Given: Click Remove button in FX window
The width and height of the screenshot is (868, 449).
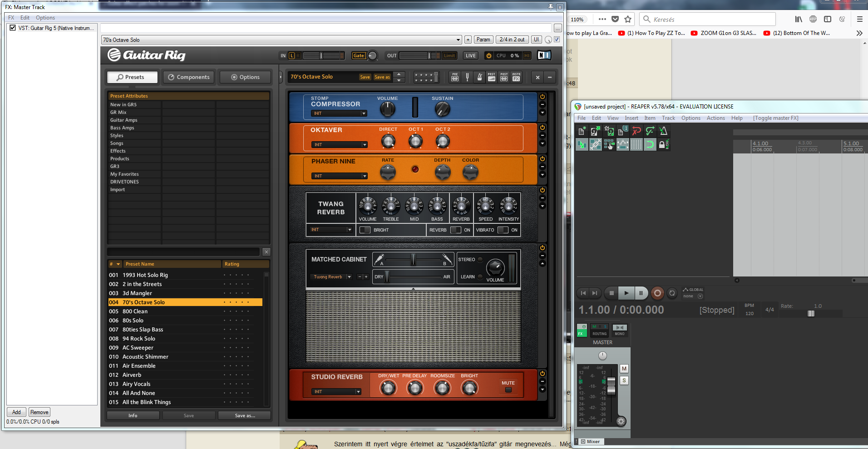Looking at the screenshot, I should point(39,412).
